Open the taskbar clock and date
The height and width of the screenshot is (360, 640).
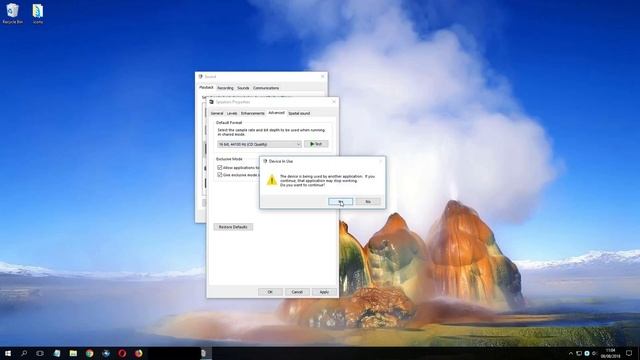tap(611, 353)
